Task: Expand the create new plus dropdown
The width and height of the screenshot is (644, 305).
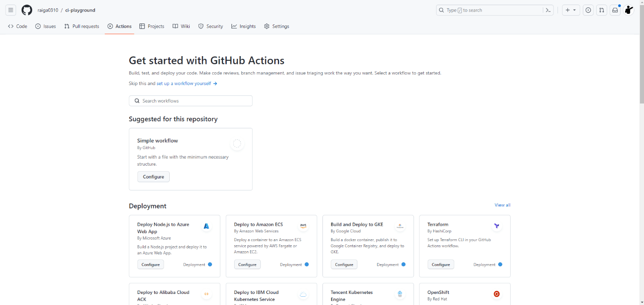Action: click(571, 10)
